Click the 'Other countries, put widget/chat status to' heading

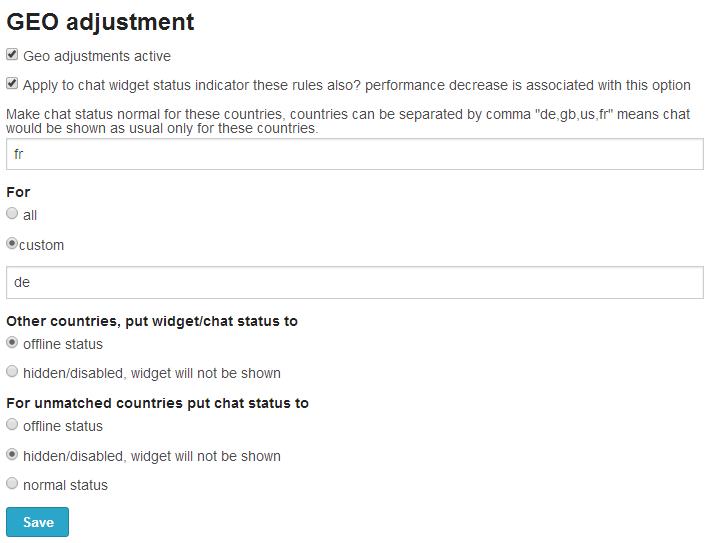click(x=152, y=321)
